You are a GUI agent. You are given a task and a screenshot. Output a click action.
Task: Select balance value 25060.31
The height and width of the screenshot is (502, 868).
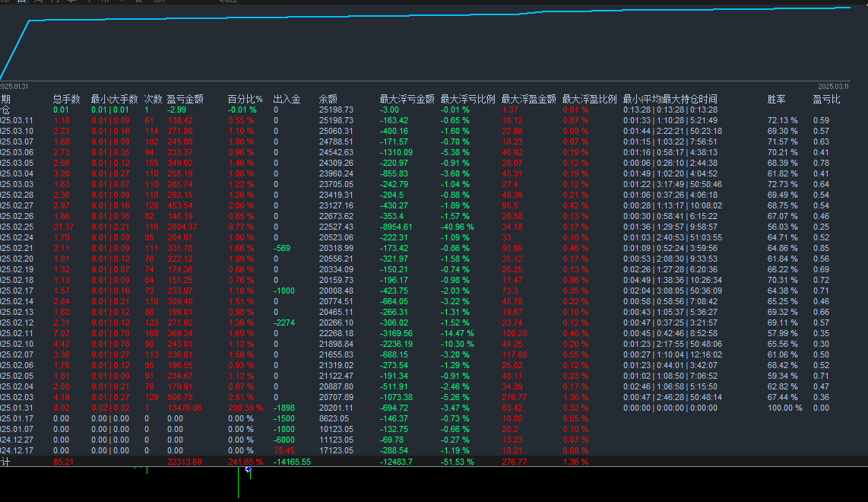[336, 132]
